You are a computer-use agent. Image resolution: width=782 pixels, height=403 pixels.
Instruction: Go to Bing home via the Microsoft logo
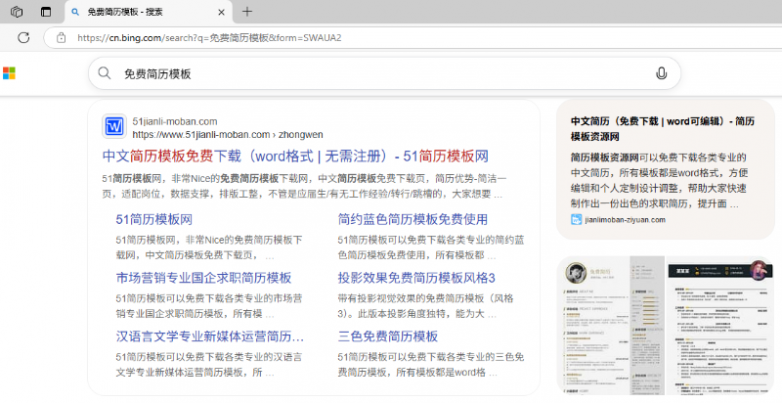[9, 73]
